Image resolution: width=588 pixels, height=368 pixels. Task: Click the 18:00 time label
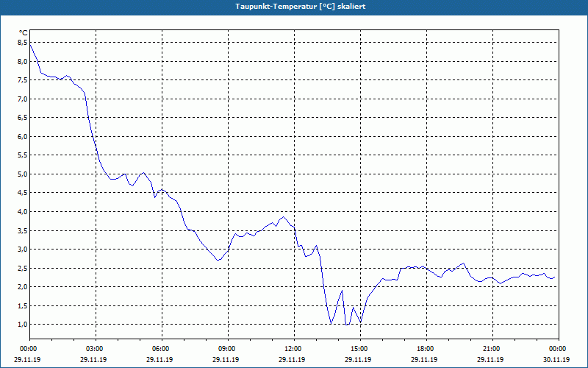pyautogui.click(x=426, y=349)
